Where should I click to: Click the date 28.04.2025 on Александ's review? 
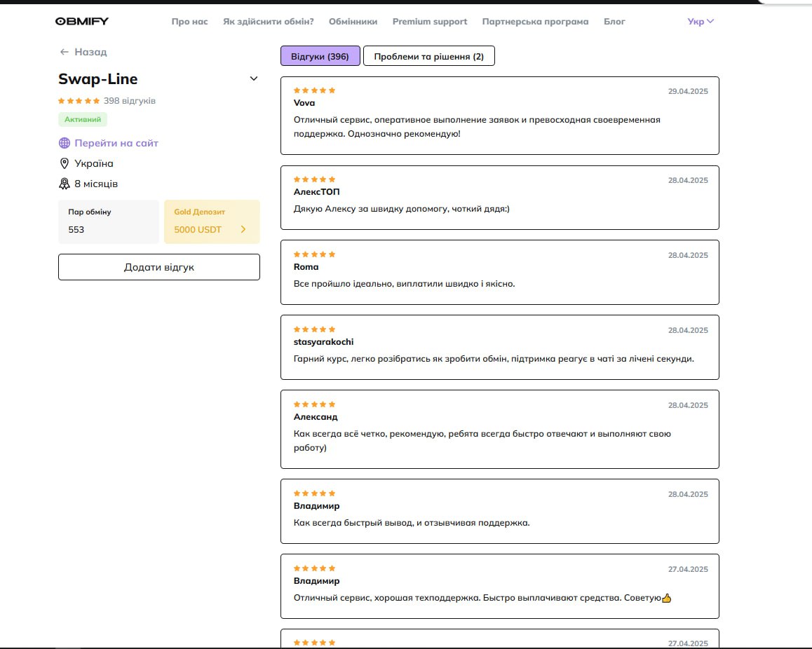click(688, 405)
